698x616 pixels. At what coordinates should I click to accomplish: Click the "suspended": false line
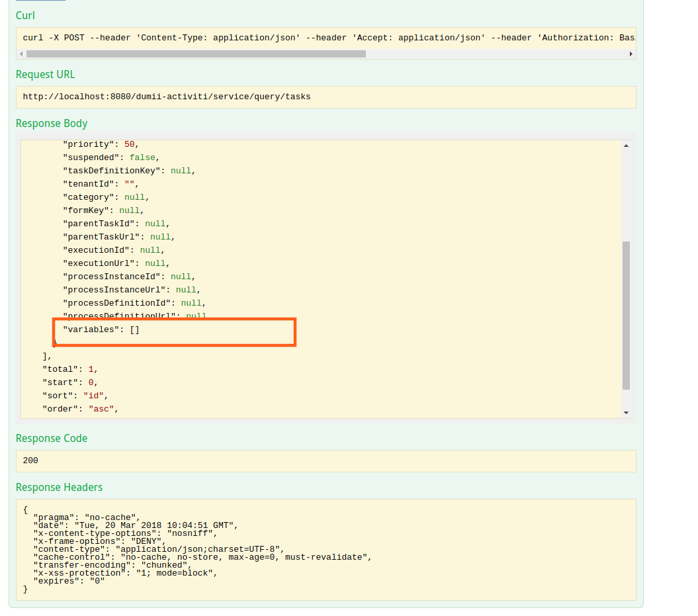pos(111,157)
